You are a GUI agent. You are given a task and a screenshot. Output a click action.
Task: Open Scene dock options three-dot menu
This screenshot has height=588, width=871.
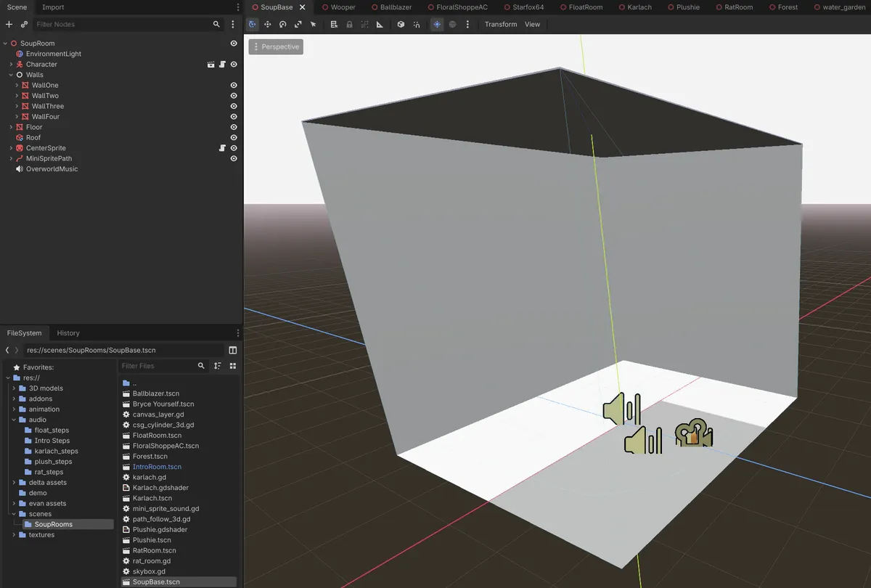(x=238, y=7)
